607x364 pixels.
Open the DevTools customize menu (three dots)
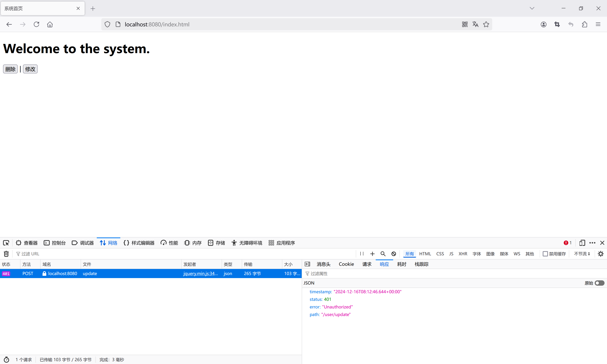pyautogui.click(x=592, y=243)
